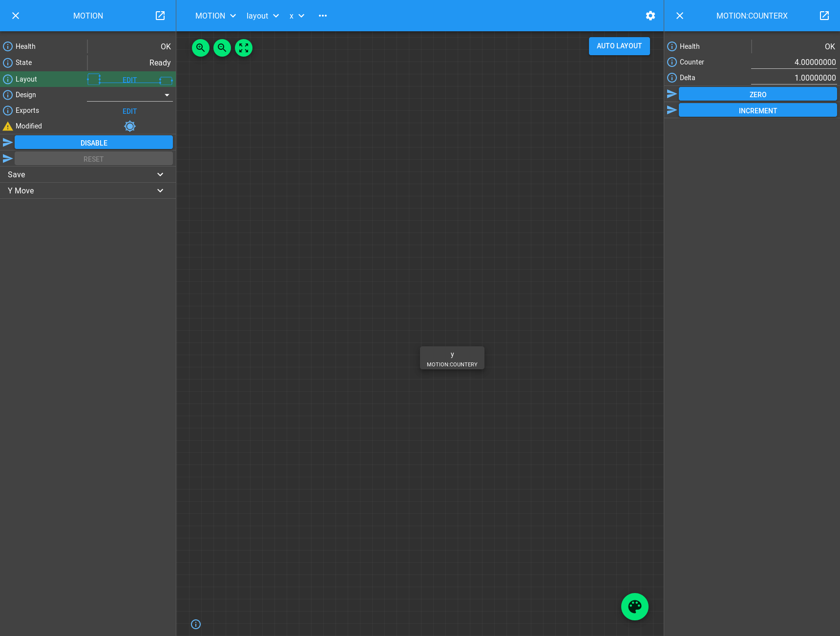
Task: Open the MOTION breadcrumb dropdown
Action: (215, 16)
